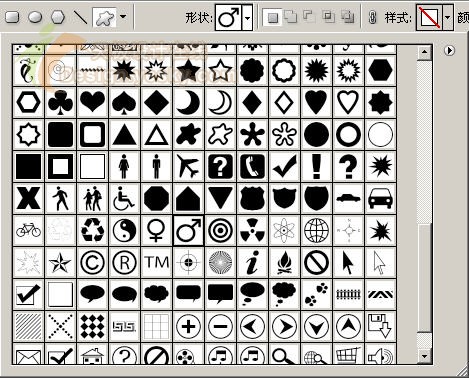Pick the yin yang shape
This screenshot has height=378, width=469.
click(x=124, y=230)
